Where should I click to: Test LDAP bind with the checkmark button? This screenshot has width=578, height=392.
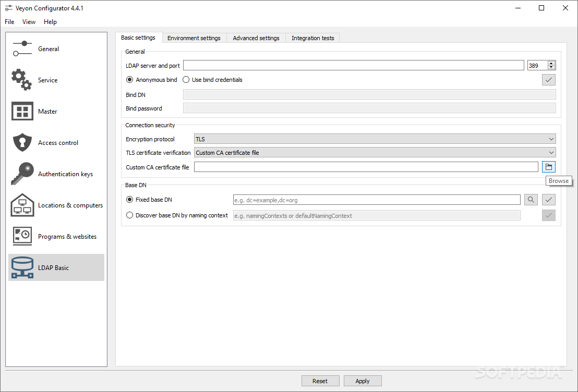click(x=548, y=80)
